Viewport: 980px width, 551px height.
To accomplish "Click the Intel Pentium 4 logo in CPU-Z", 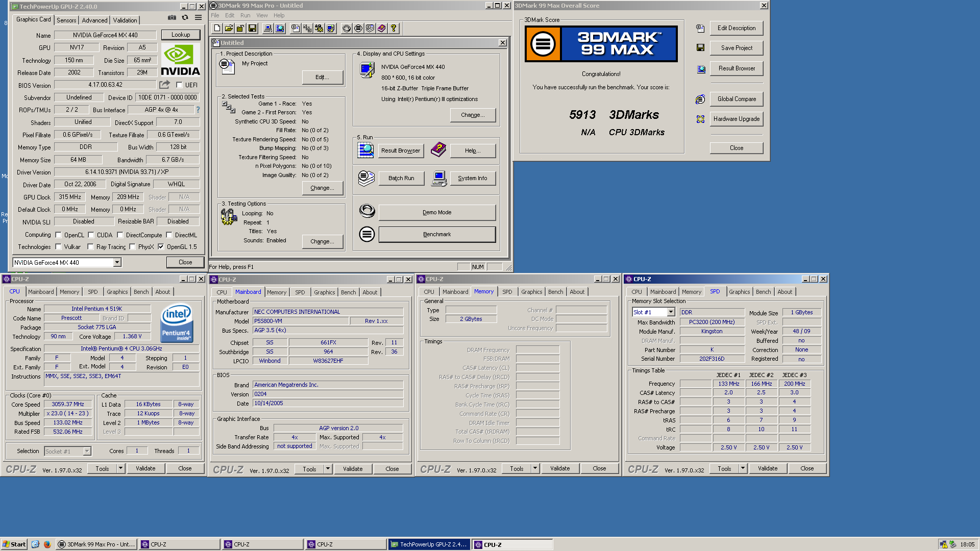I will (177, 323).
